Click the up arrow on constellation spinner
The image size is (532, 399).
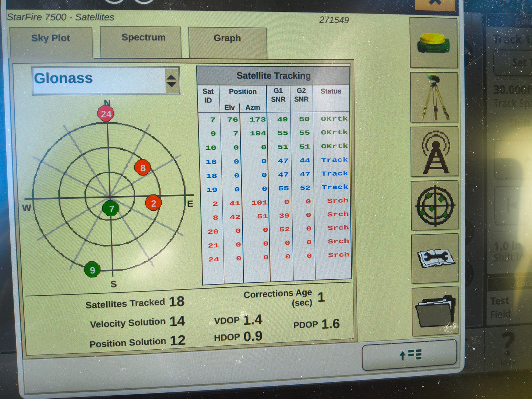172,76
